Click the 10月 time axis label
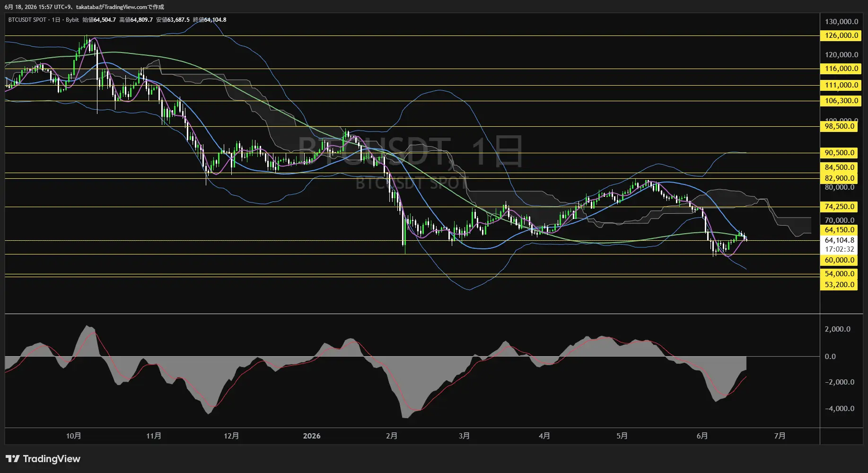 pyautogui.click(x=74, y=436)
